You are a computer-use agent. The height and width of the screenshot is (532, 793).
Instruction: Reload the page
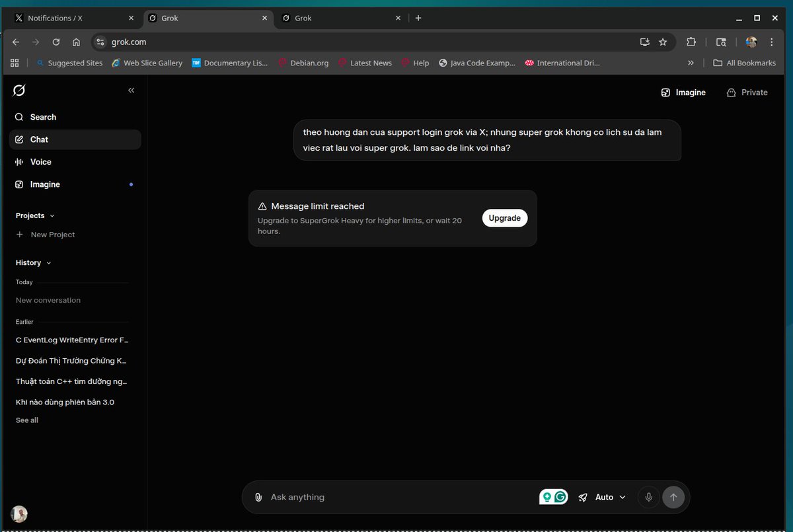point(56,42)
